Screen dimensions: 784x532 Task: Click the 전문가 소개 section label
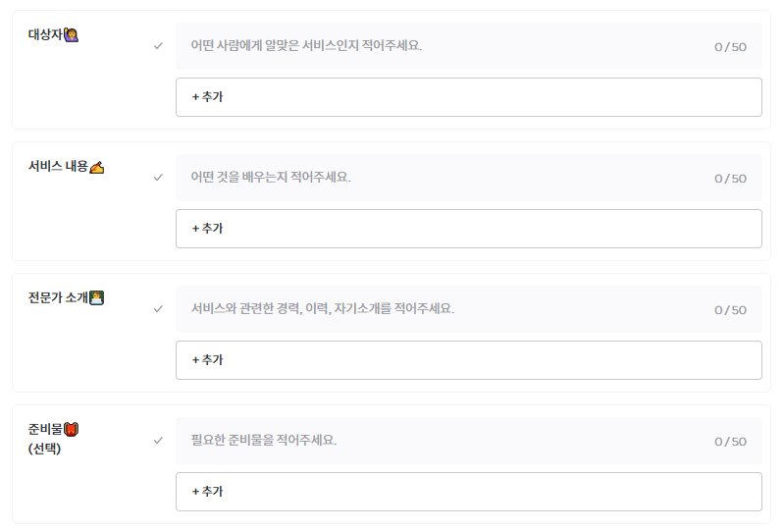click(x=58, y=298)
